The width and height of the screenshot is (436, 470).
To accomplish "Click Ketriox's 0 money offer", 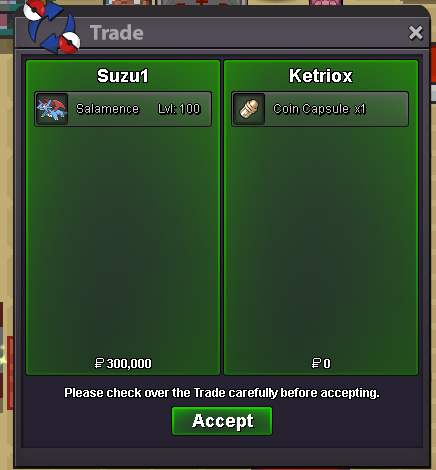I will pos(321,363).
